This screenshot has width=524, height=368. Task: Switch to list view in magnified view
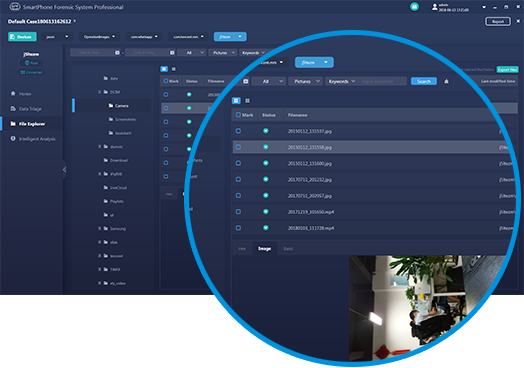point(236,101)
